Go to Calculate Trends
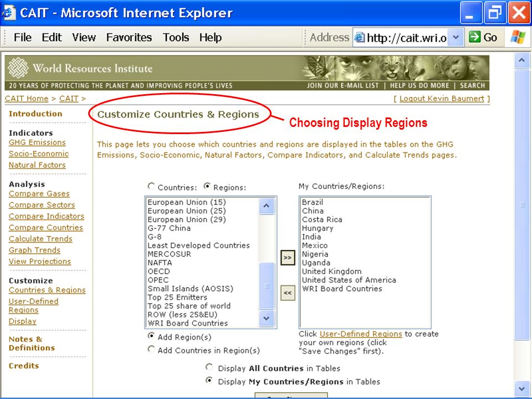 pos(40,239)
